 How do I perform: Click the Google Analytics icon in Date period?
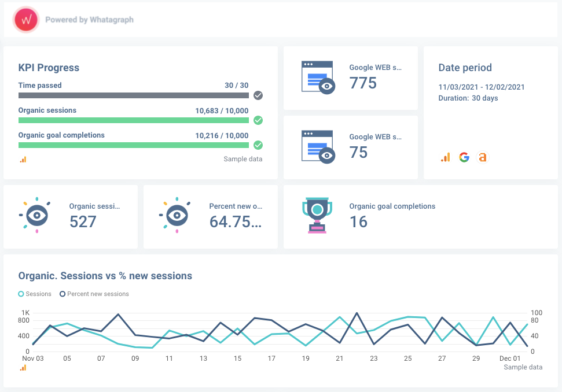coord(445,157)
